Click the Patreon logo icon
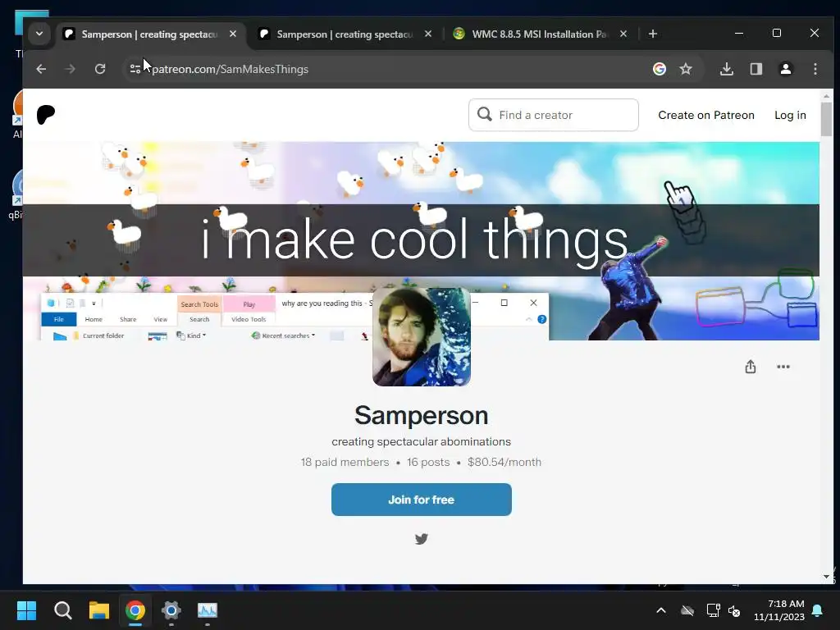Screen dimensions: 840x630 pyautogui.click(x=46, y=115)
